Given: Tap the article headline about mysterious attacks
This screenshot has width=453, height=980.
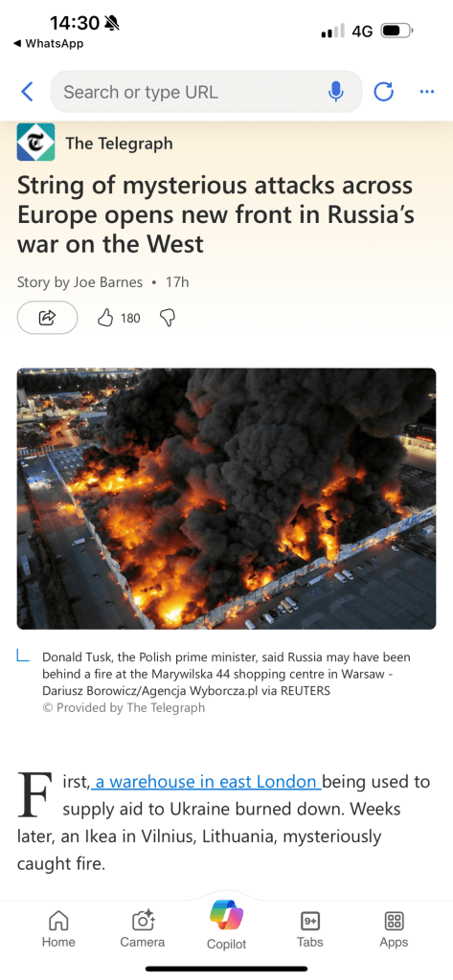Looking at the screenshot, I should pyautogui.click(x=215, y=214).
